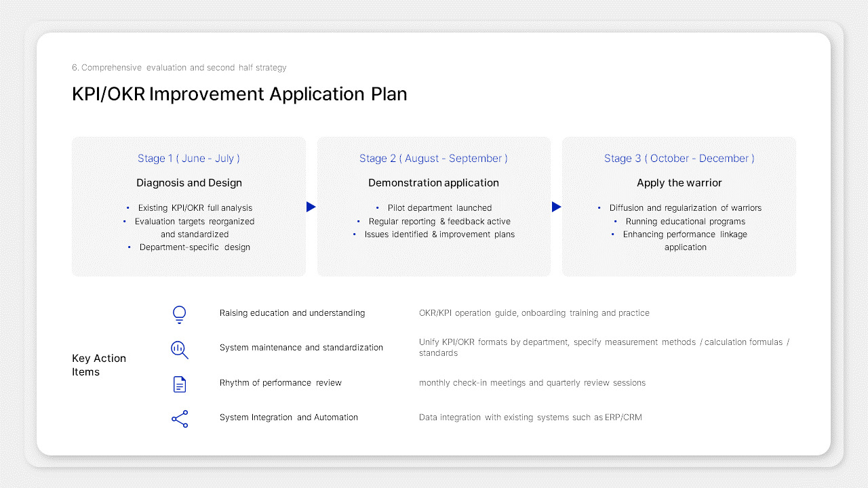Click the slide title KPI/OKR Improvement Application Plan
The width and height of the screenshot is (868, 488).
point(239,94)
